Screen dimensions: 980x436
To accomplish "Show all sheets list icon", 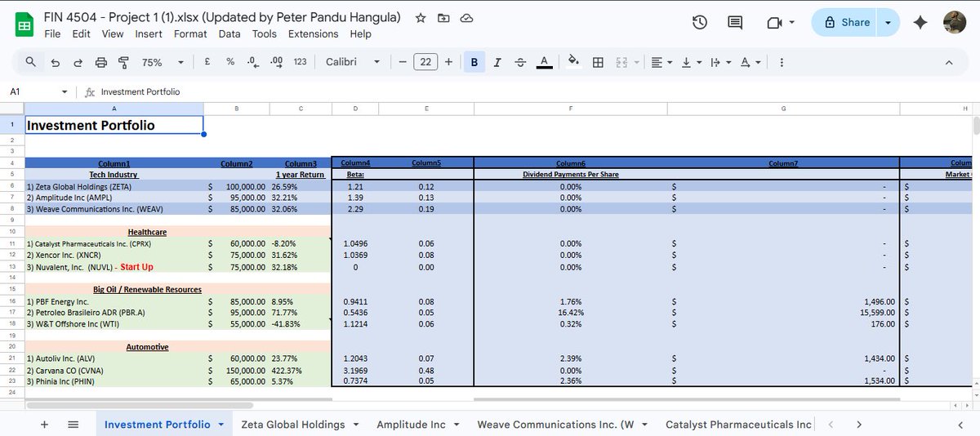I will tap(73, 425).
